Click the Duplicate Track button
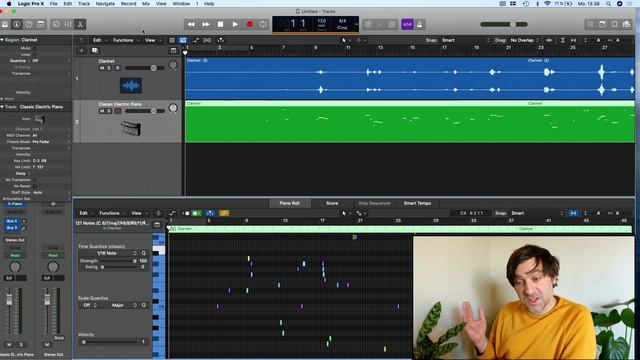The width and height of the screenshot is (640, 360). [95, 51]
